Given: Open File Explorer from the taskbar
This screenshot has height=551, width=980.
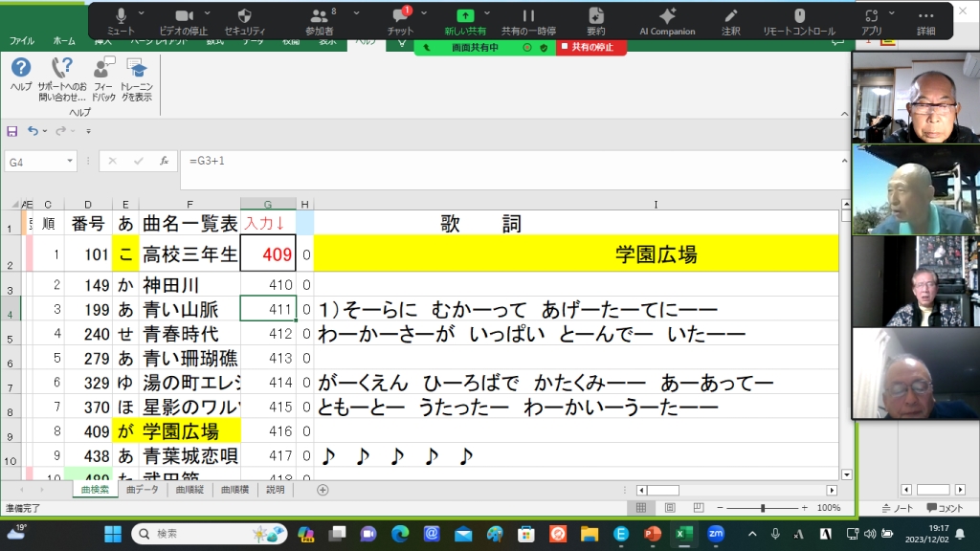Looking at the screenshot, I should 589,534.
